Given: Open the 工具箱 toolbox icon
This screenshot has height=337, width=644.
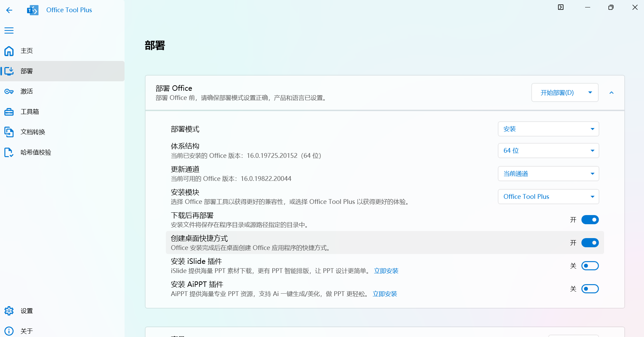Looking at the screenshot, I should click(x=9, y=112).
